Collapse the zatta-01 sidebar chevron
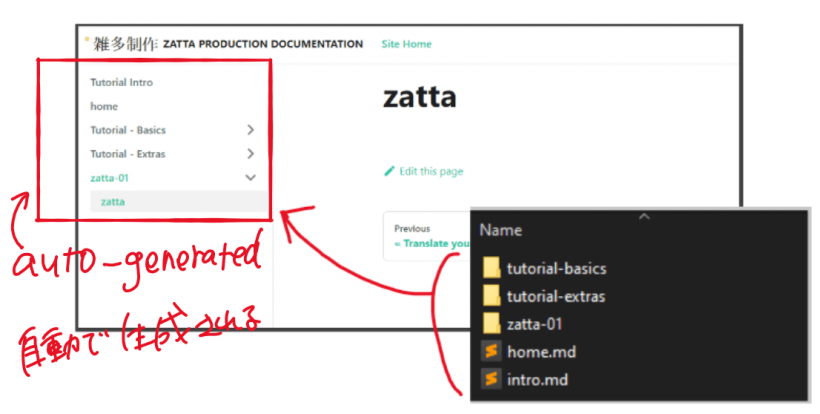820x414 pixels. [x=250, y=178]
